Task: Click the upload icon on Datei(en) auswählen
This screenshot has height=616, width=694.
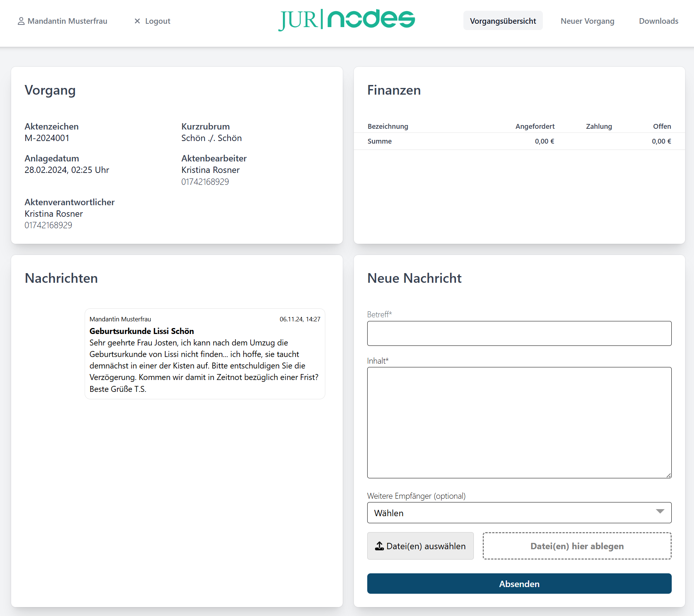Action: pos(379,546)
